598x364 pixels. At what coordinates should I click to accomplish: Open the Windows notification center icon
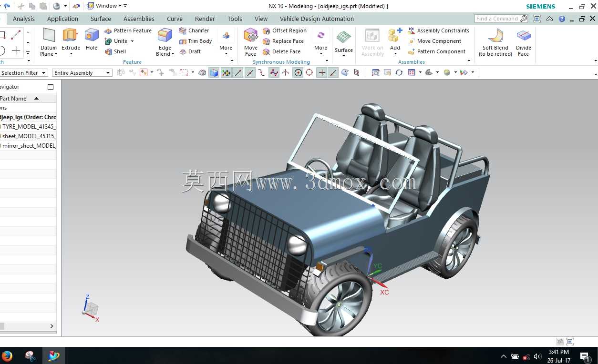(x=585, y=356)
